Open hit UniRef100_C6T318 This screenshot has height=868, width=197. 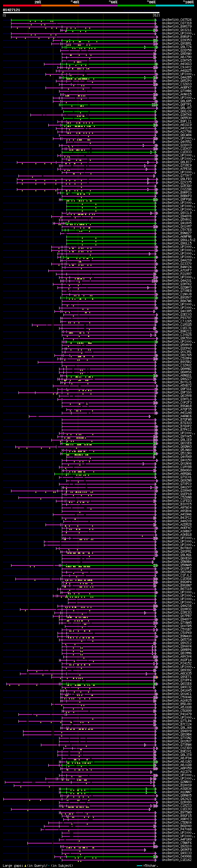coord(177,24)
